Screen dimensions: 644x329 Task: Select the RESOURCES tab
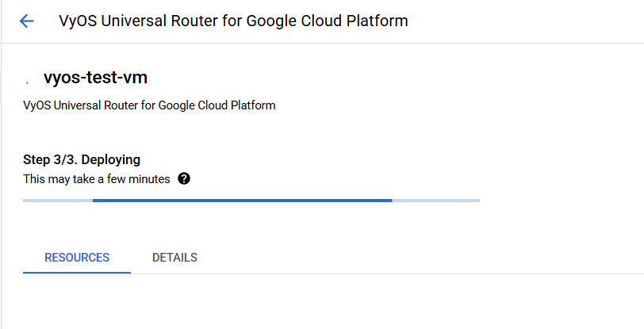tap(77, 258)
